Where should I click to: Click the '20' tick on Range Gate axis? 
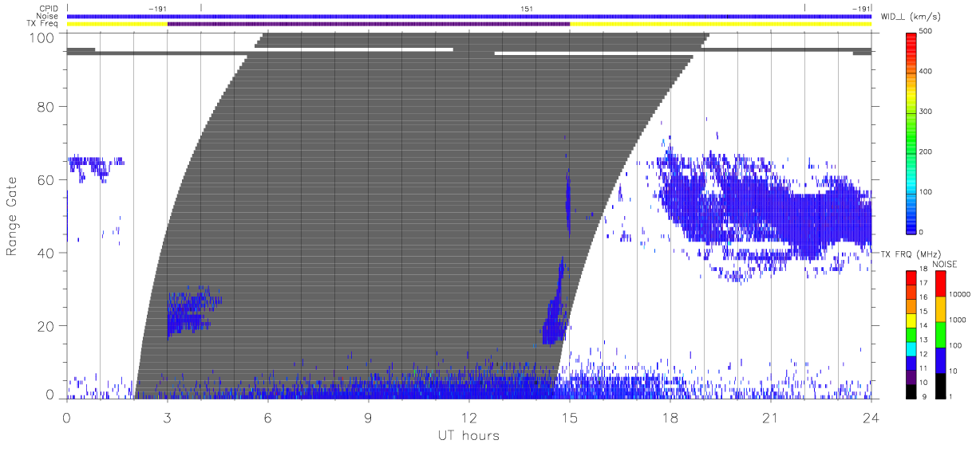[x=45, y=326]
